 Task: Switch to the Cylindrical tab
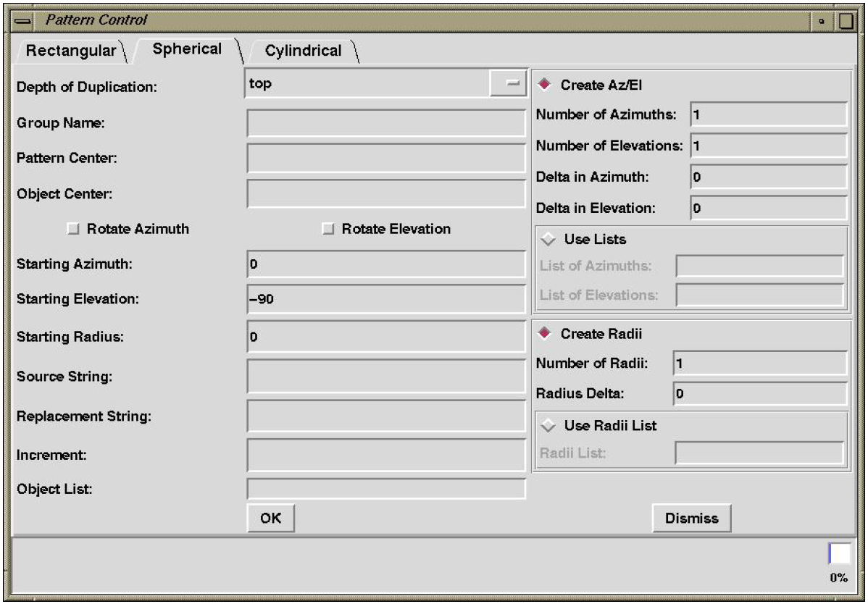click(304, 51)
